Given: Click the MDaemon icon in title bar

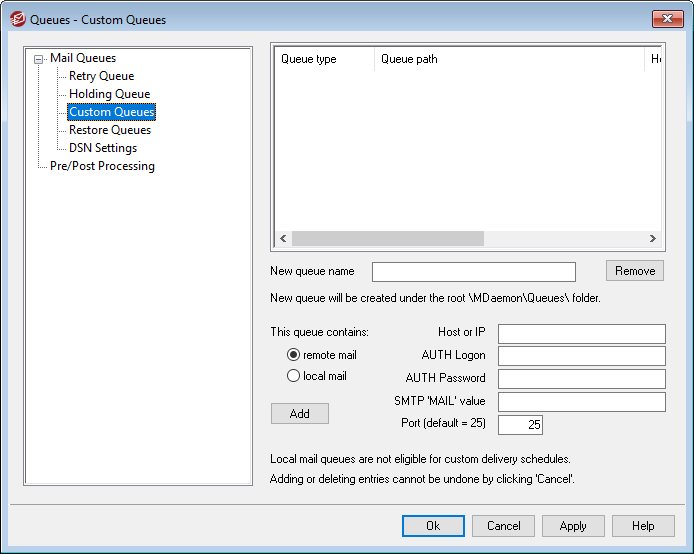Looking at the screenshot, I should tap(18, 19).
